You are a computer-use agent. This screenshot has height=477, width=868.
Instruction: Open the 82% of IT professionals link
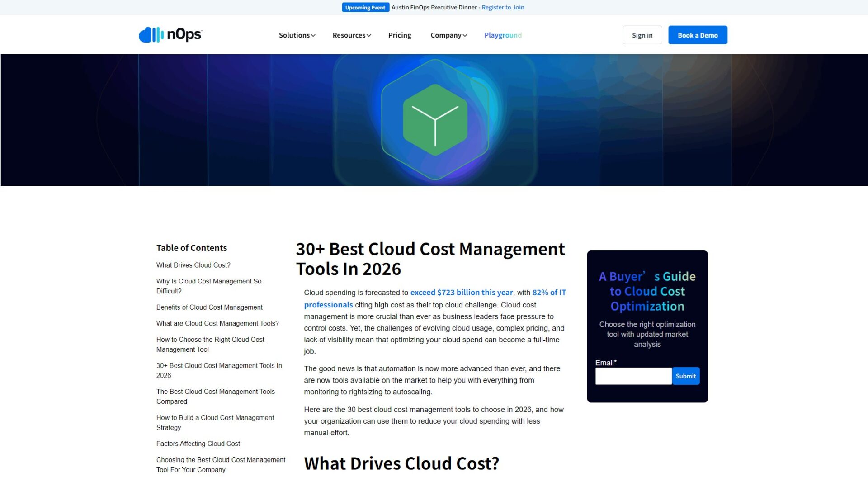pyautogui.click(x=548, y=293)
